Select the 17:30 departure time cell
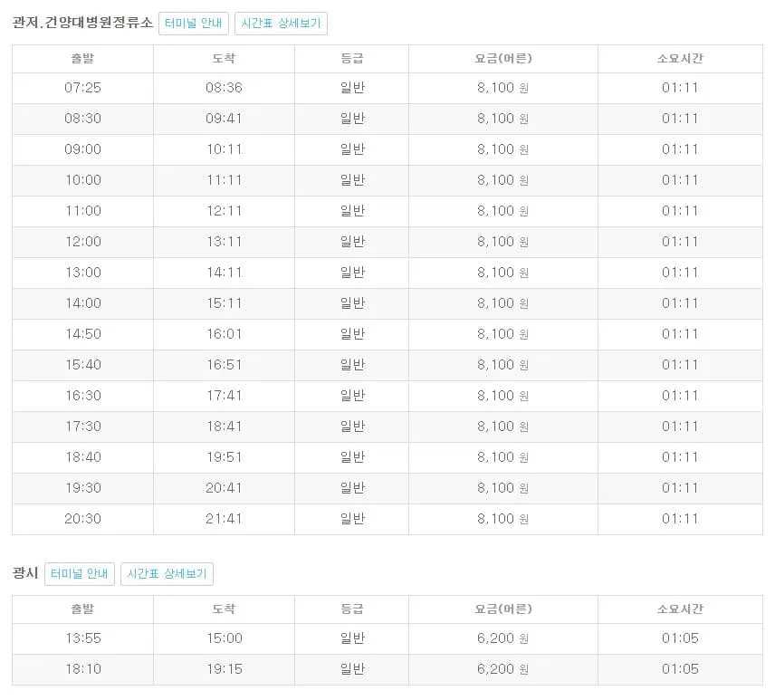 coord(82,427)
